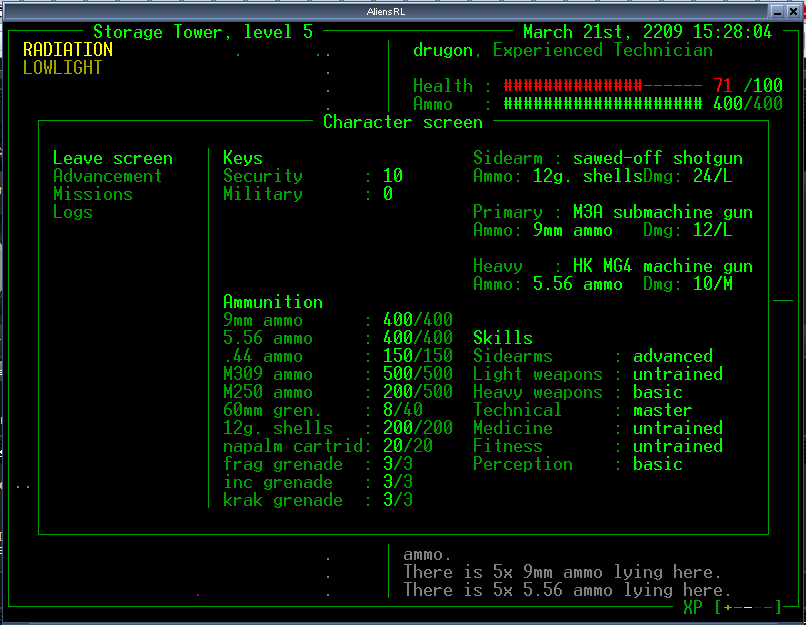Click the Keys section heading
This screenshot has height=625, width=806.
(243, 158)
